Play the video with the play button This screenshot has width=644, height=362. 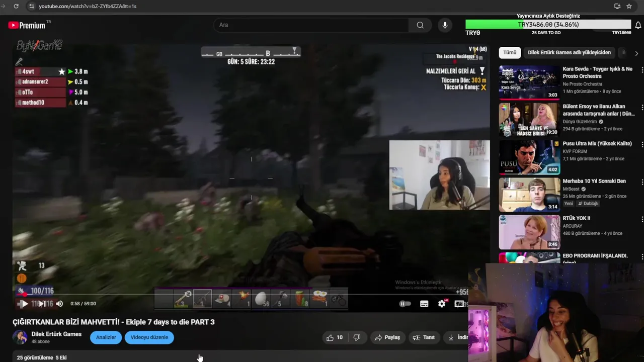point(23,304)
